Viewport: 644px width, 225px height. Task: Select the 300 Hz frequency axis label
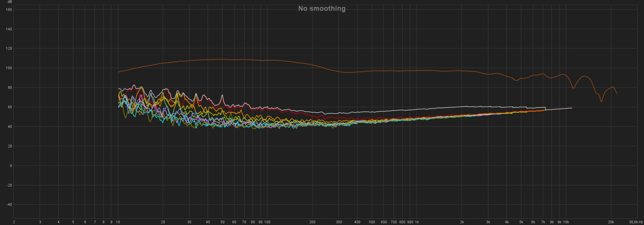click(x=339, y=222)
